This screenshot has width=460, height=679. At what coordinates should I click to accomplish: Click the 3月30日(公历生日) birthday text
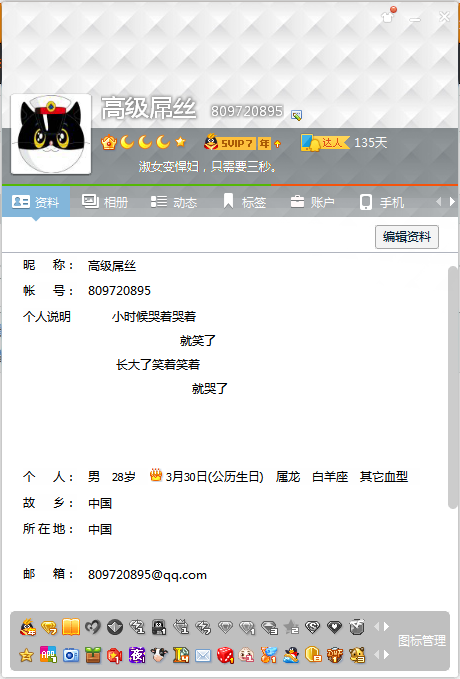click(x=214, y=477)
